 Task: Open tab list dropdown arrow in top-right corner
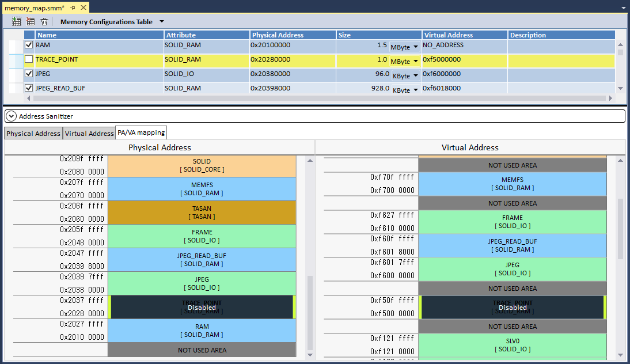point(623,7)
